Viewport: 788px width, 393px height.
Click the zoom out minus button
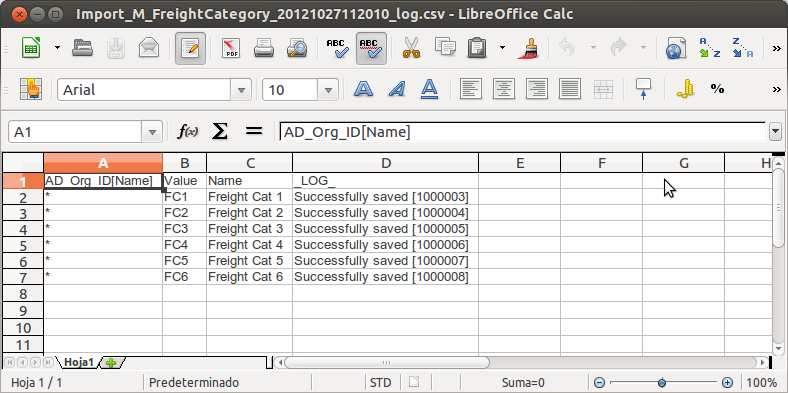pos(599,382)
